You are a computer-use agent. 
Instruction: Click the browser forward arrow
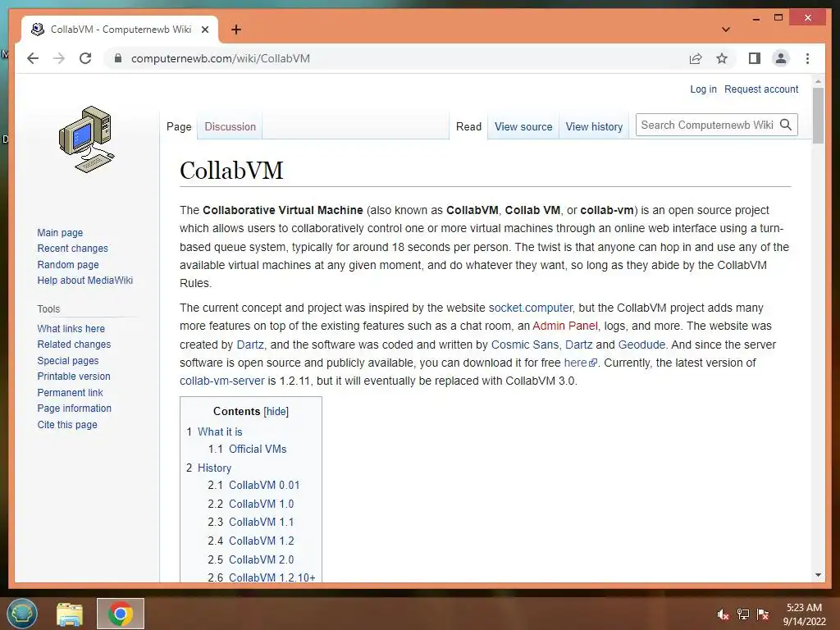pyautogui.click(x=59, y=58)
